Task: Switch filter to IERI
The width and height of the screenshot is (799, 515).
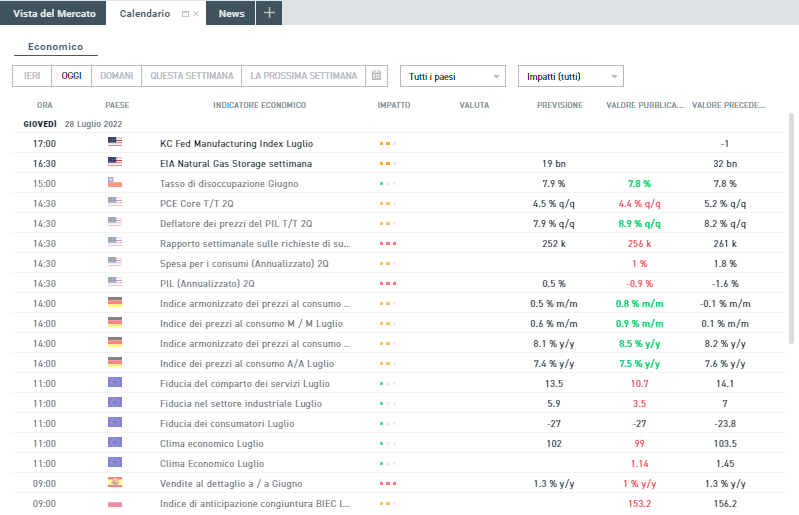Action: point(32,76)
